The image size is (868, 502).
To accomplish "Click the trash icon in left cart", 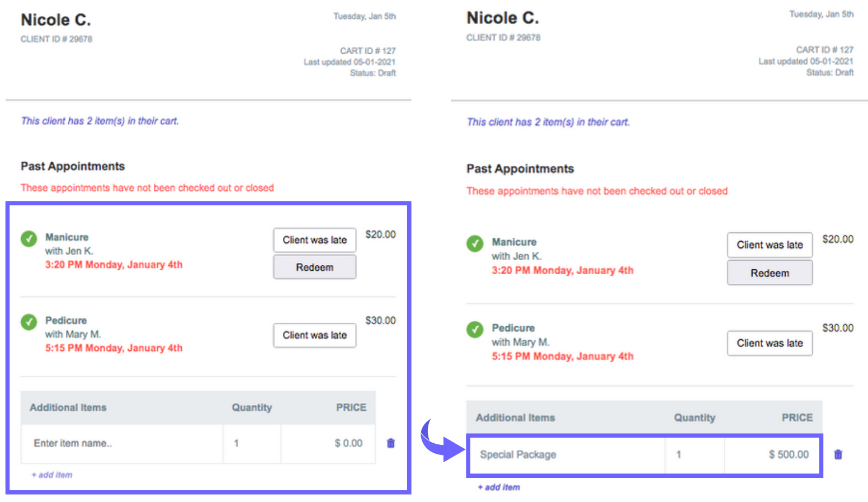I will click(x=390, y=443).
